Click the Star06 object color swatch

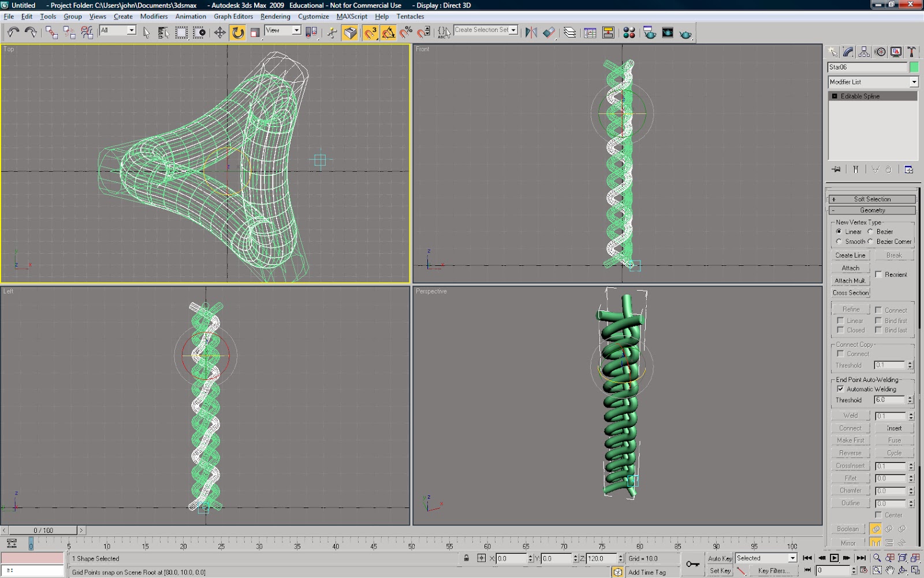[x=914, y=67]
